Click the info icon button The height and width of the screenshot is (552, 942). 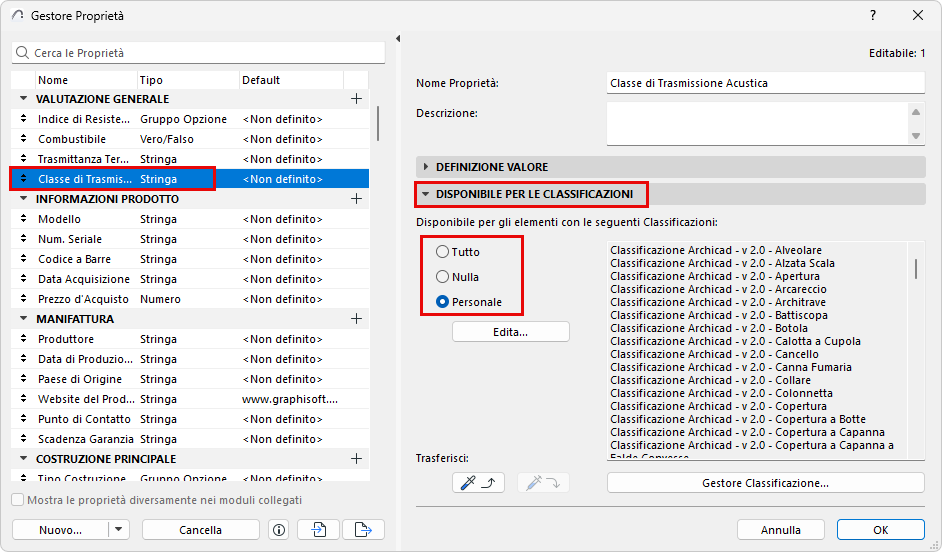pyautogui.click(x=279, y=530)
